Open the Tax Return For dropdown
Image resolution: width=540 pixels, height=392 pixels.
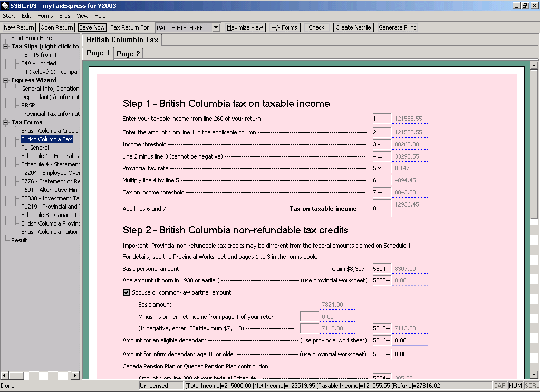(x=216, y=27)
